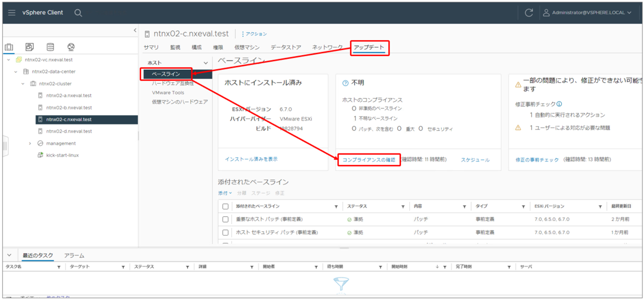Select VMware Tools in the side menu

coord(168,92)
